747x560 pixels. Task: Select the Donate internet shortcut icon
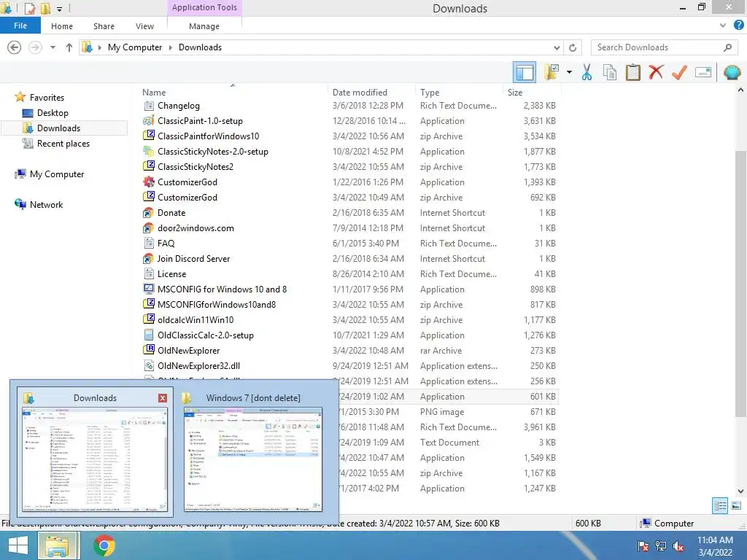click(149, 213)
